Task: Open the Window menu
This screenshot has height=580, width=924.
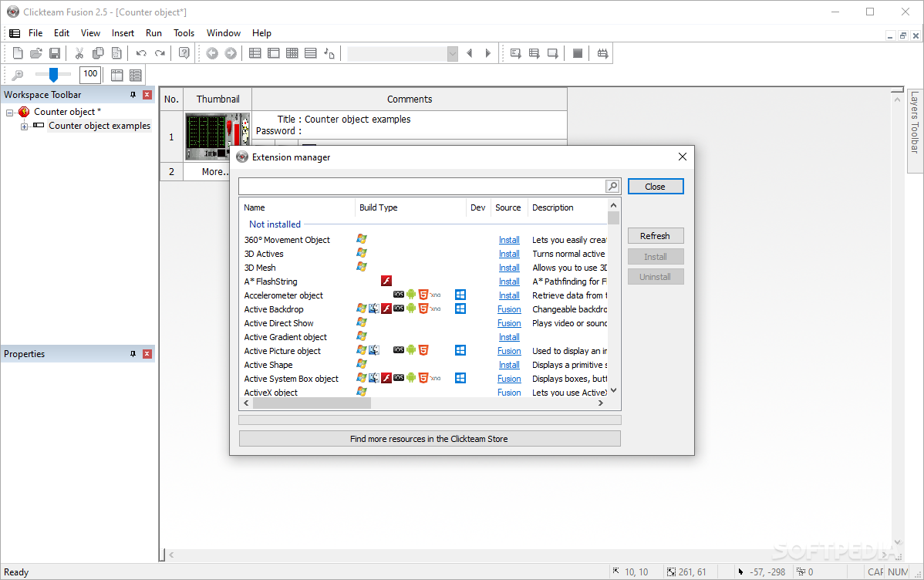Action: (224, 33)
